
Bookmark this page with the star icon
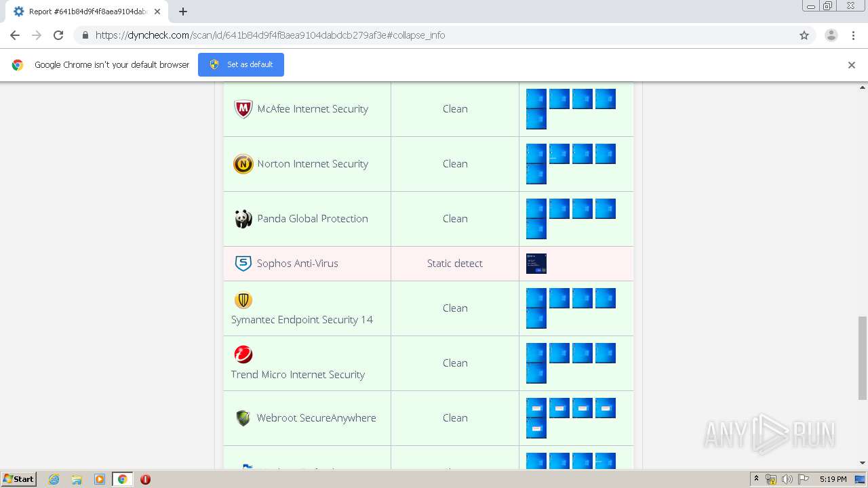[x=804, y=35]
